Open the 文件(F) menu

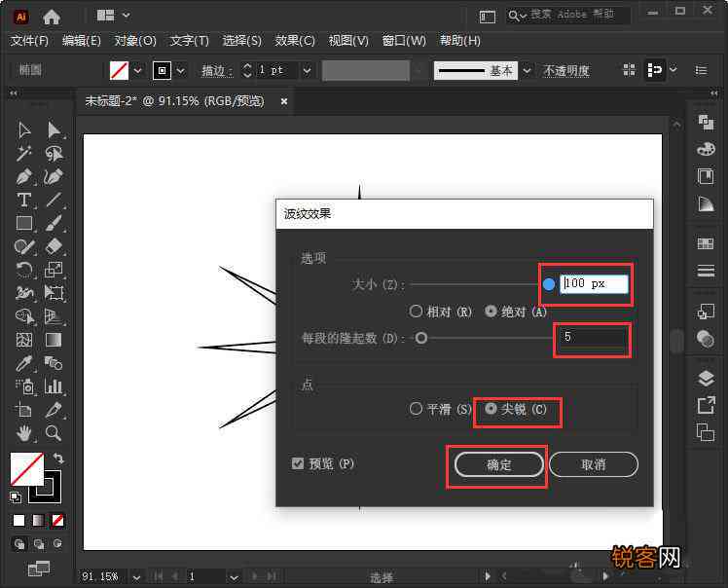[x=29, y=41]
